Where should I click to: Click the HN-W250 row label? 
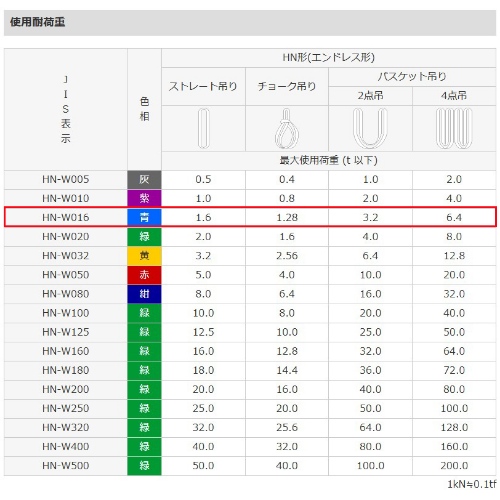[66, 408]
